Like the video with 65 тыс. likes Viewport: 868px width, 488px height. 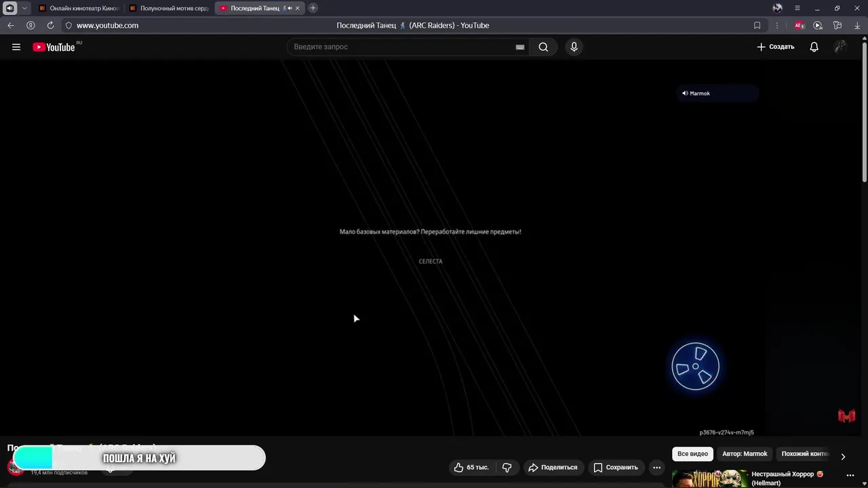coord(471,467)
